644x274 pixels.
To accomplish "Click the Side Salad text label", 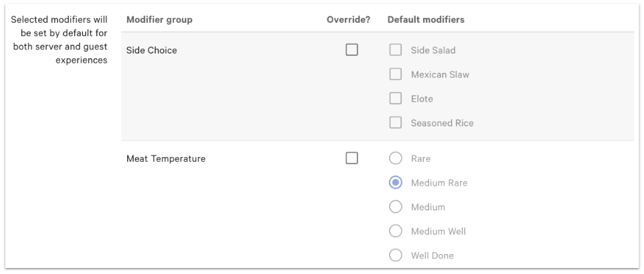I will (x=433, y=50).
